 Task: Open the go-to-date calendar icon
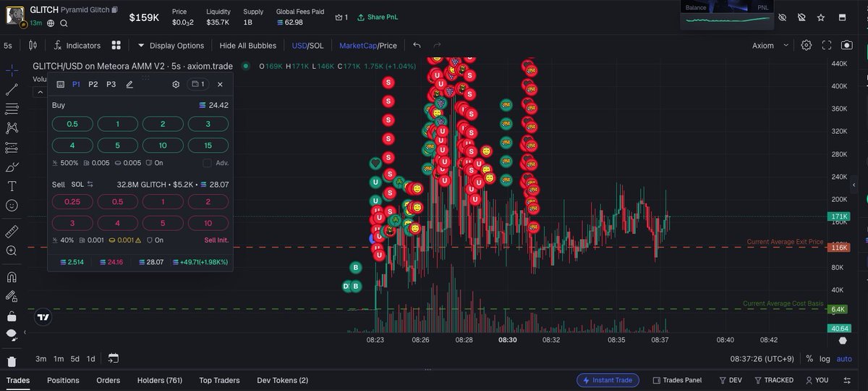coord(114,358)
